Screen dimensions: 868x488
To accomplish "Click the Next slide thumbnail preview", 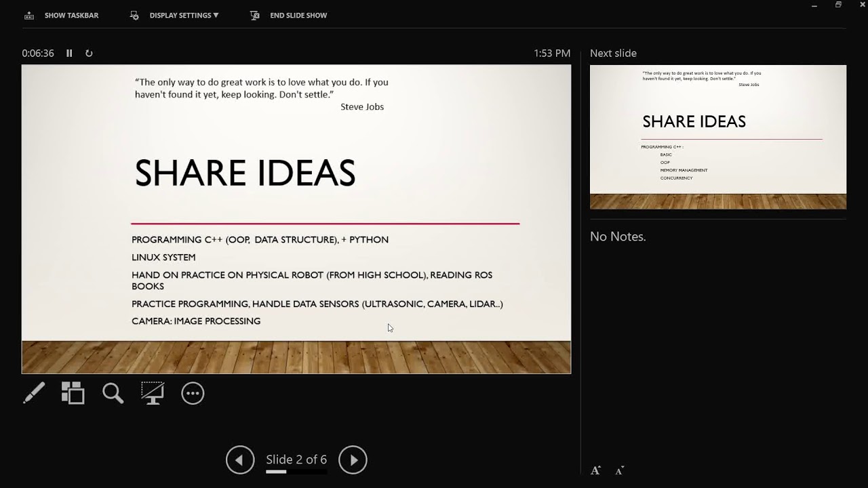I will tap(718, 137).
